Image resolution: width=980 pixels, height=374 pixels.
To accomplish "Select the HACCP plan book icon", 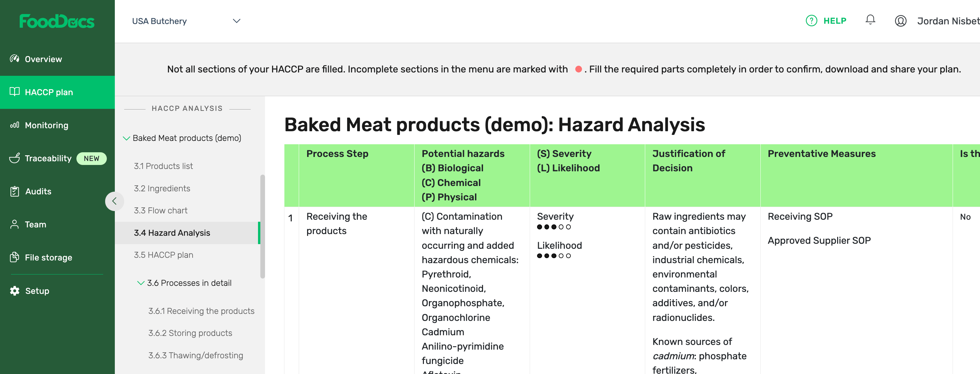I will click(x=14, y=92).
